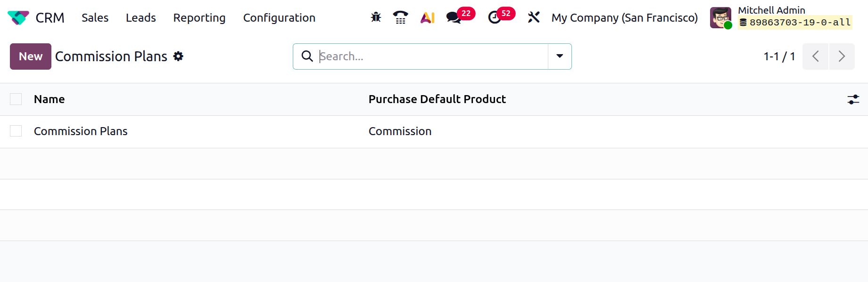Open the activities clock icon

tap(494, 18)
